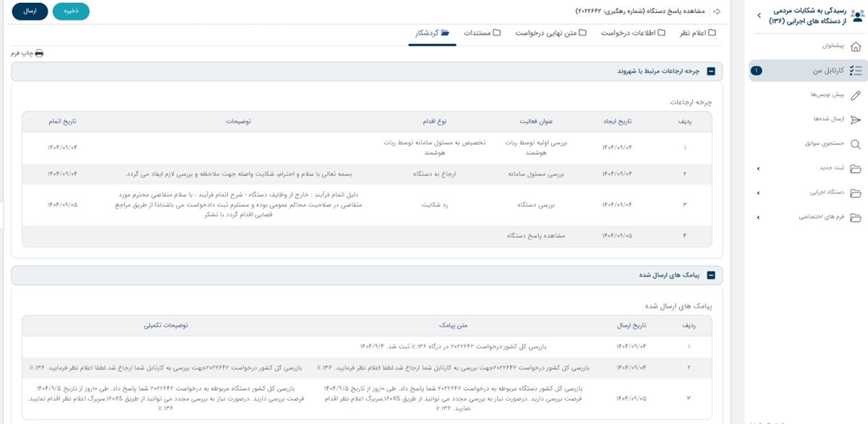Open drafts via the پیش نویس‌ها pencil icon
The width and height of the screenshot is (868, 424).
pos(856,96)
